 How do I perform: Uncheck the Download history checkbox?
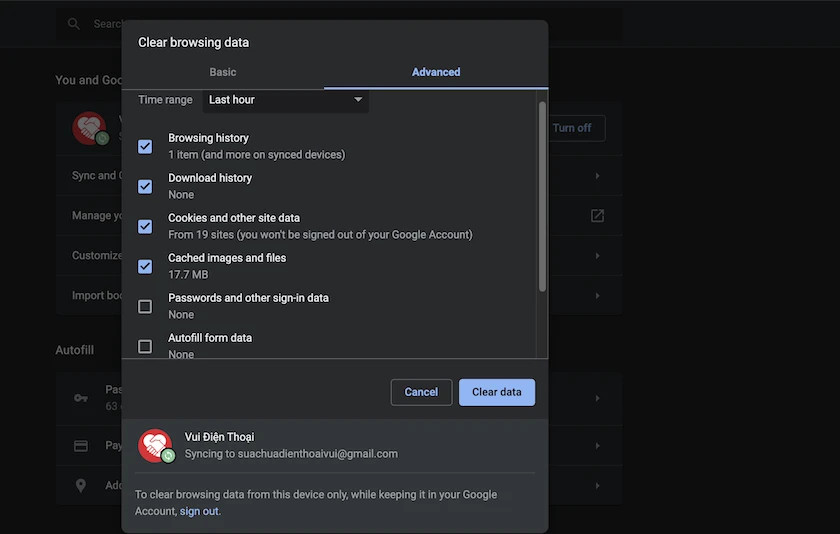click(145, 186)
